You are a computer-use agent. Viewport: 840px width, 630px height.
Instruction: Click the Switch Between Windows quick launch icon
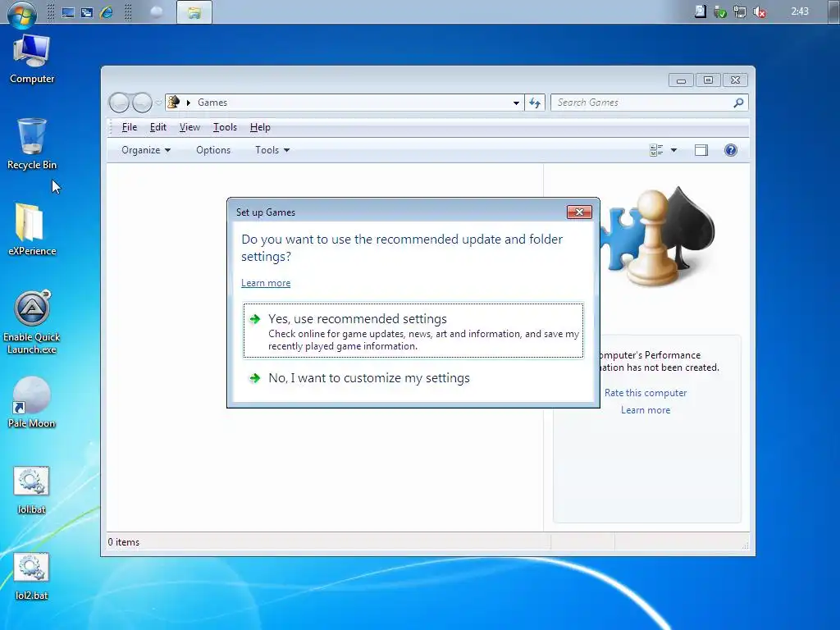coord(87,12)
